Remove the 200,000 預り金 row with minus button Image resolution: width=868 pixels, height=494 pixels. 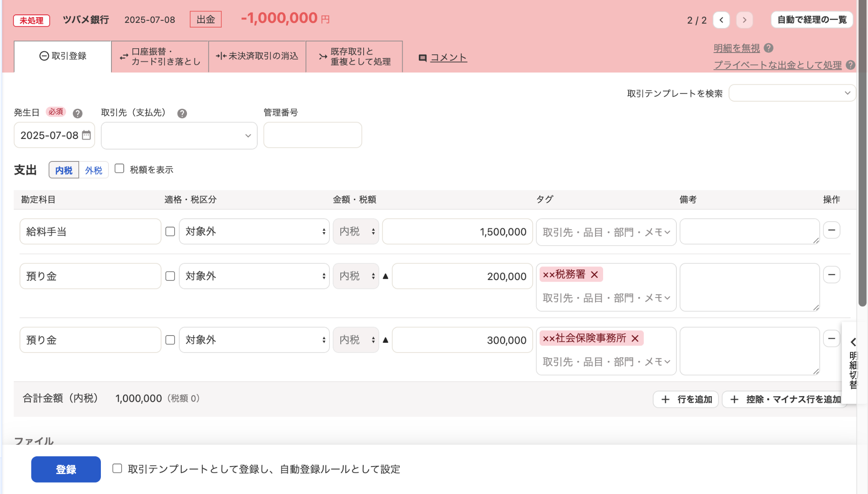832,275
